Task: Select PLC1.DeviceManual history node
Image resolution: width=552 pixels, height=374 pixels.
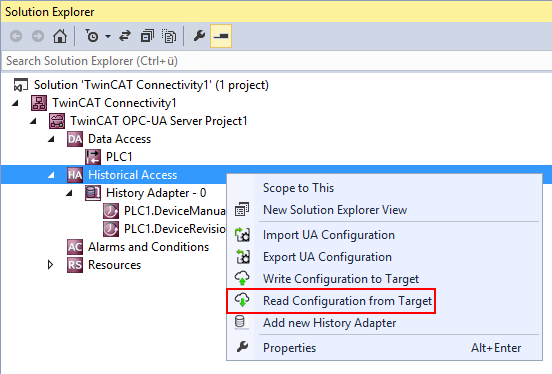Action: click(175, 211)
